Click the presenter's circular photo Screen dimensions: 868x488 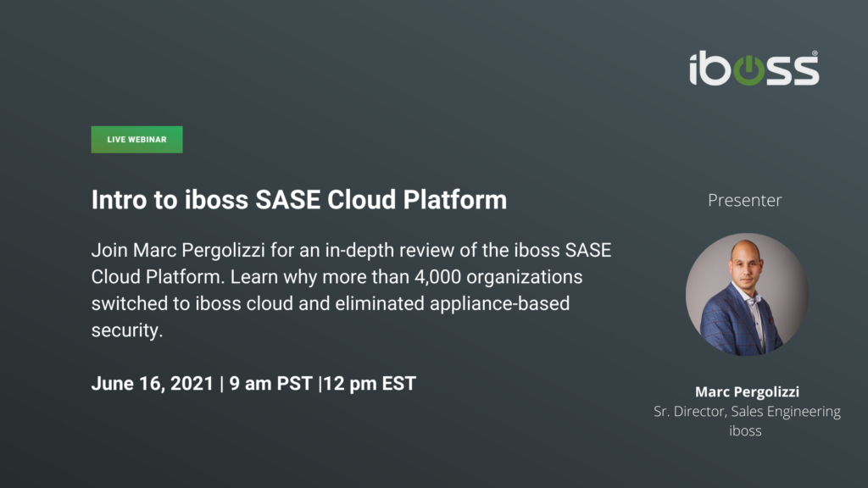click(x=747, y=294)
